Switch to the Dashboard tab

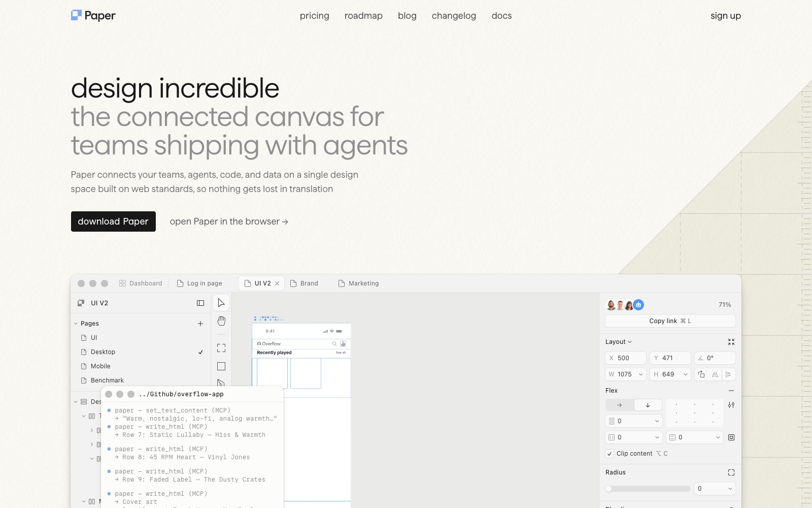pyautogui.click(x=141, y=283)
